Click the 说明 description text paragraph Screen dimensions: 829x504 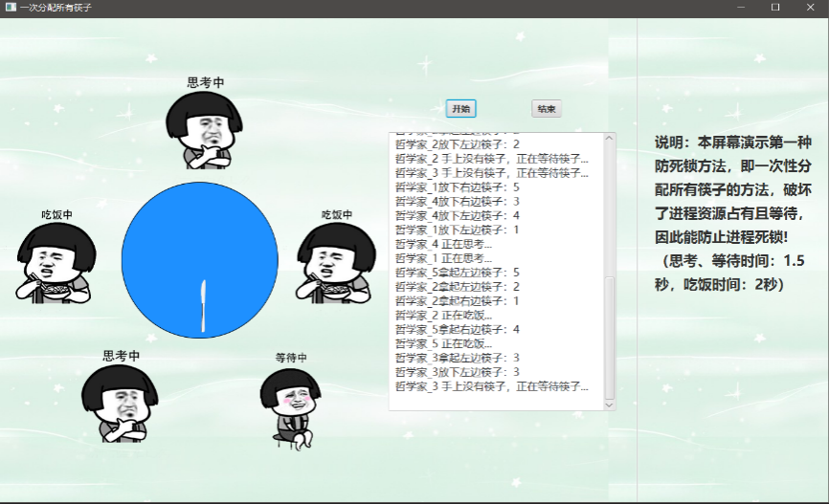[732, 213]
